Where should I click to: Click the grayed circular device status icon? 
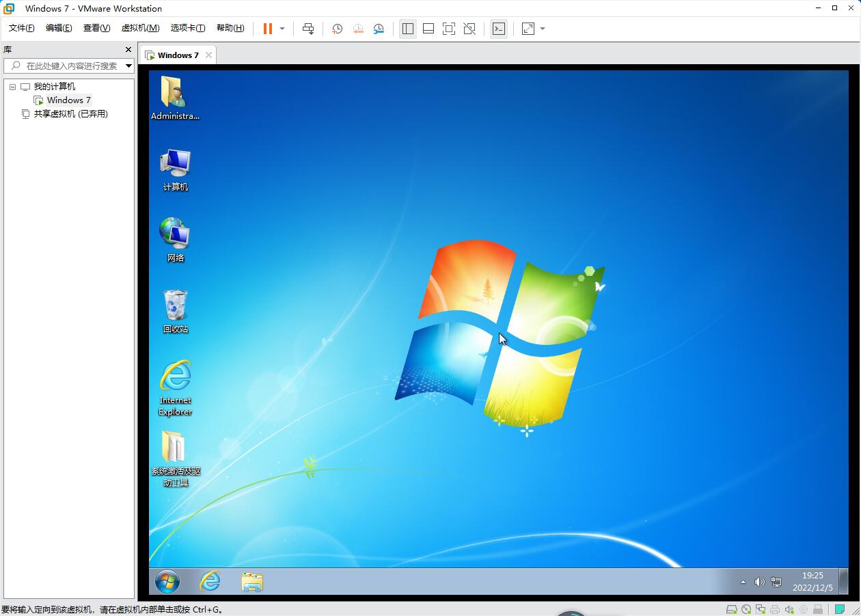[x=804, y=609]
